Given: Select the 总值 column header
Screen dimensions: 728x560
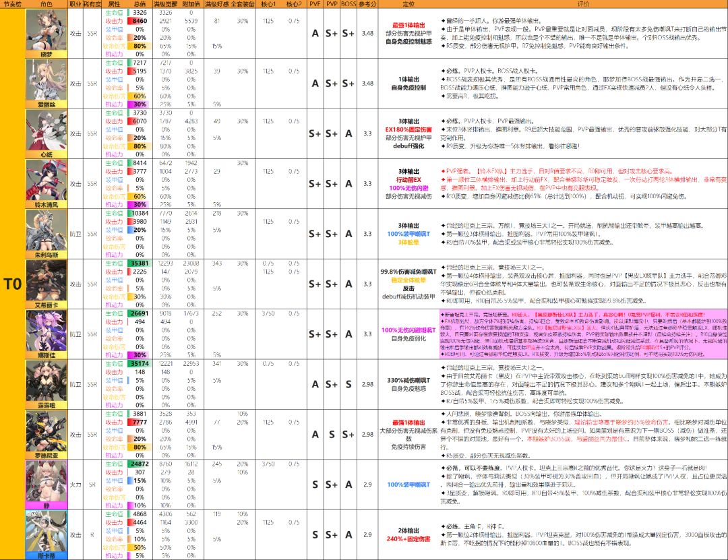Looking at the screenshot, I should point(140,4).
